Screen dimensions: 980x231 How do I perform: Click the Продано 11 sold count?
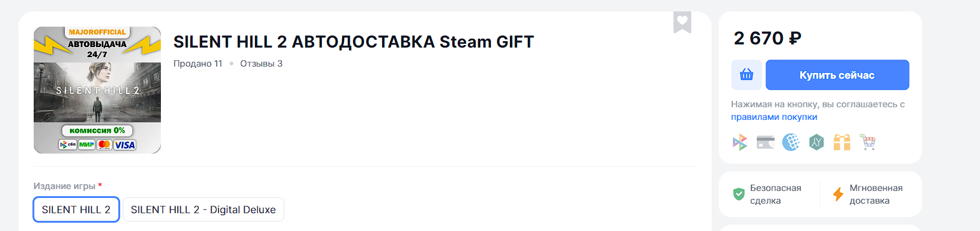click(198, 63)
